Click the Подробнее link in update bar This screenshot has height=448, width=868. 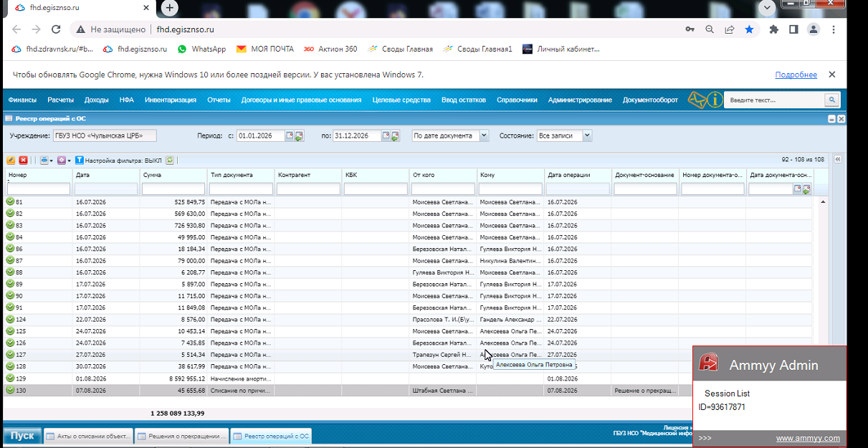796,75
